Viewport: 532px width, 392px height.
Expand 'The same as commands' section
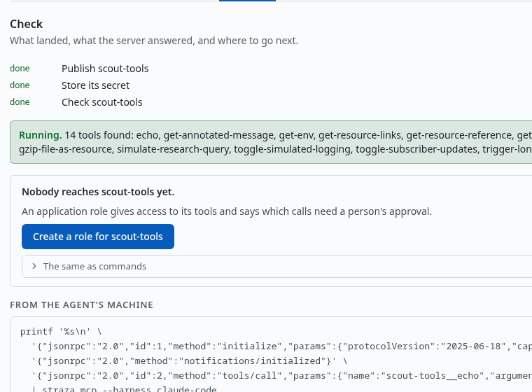(x=277, y=267)
